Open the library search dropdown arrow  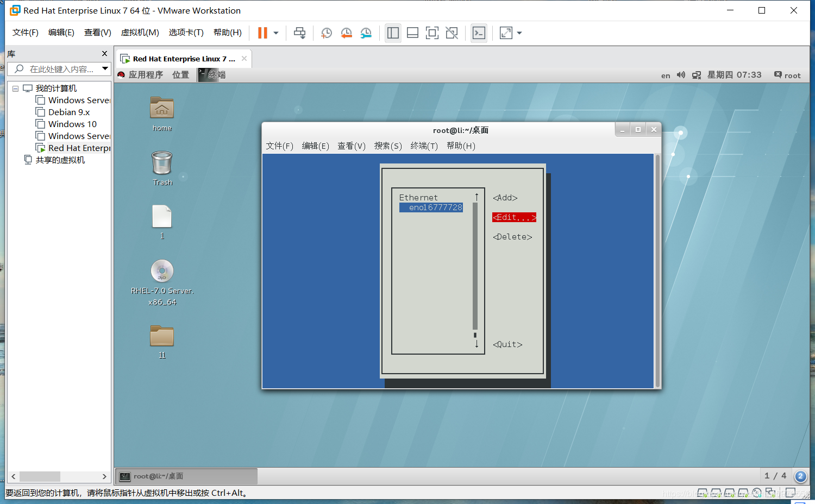click(x=105, y=69)
